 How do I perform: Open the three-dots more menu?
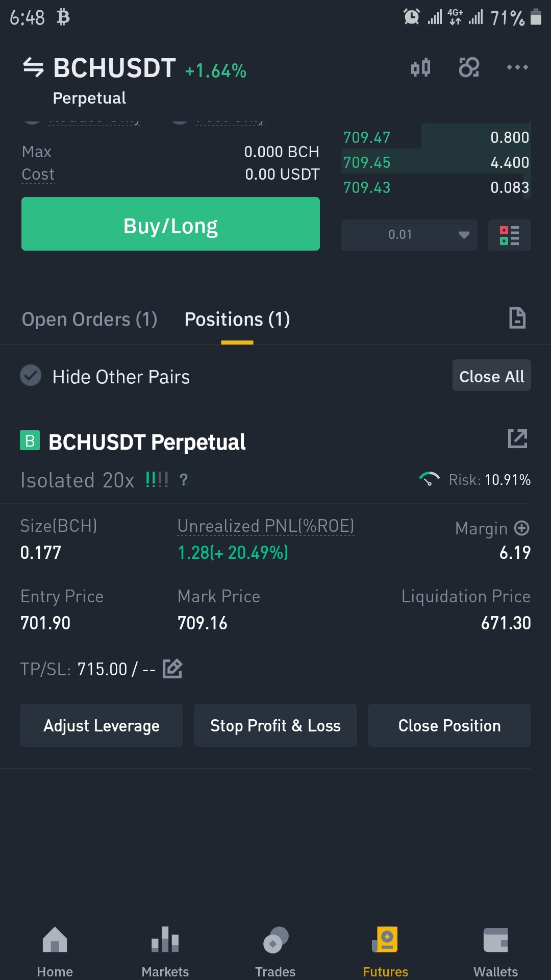coord(517,67)
